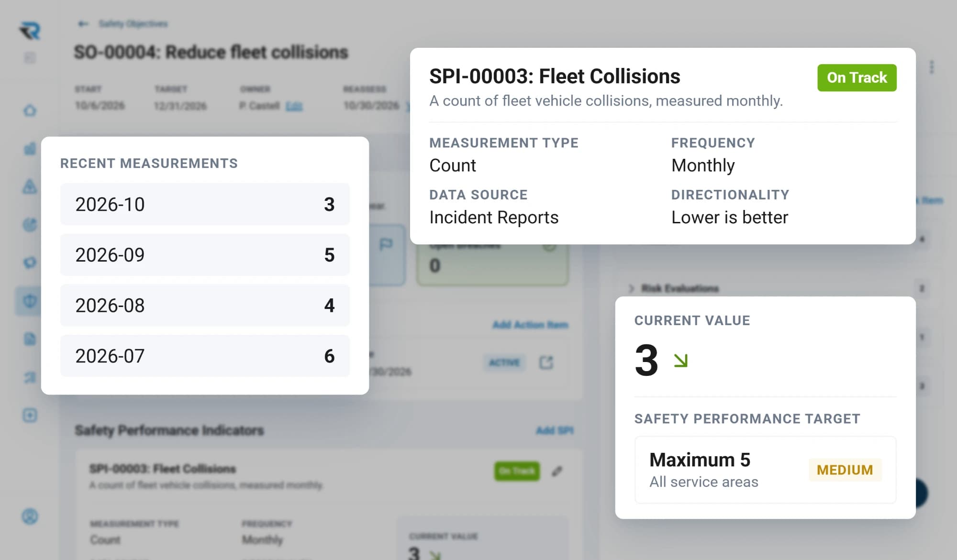The image size is (957, 560).
Task: Click the small On Track badge in list
Action: point(517,471)
